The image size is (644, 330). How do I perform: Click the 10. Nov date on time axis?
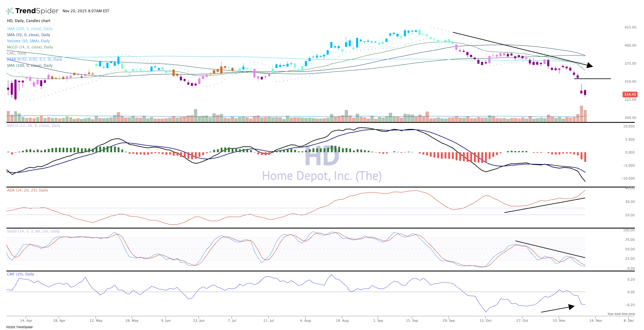[x=559, y=321]
